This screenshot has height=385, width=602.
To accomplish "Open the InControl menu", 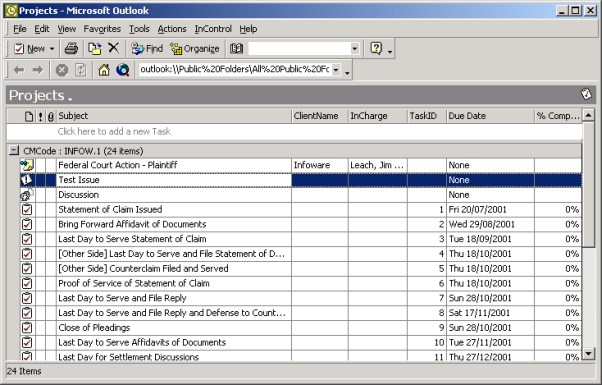I will click(213, 29).
